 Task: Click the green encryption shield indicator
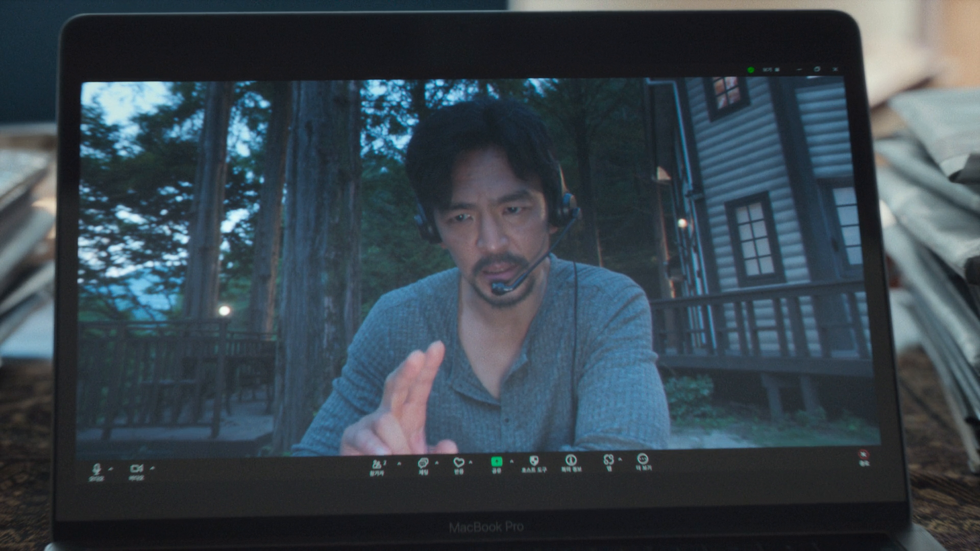[x=751, y=70]
